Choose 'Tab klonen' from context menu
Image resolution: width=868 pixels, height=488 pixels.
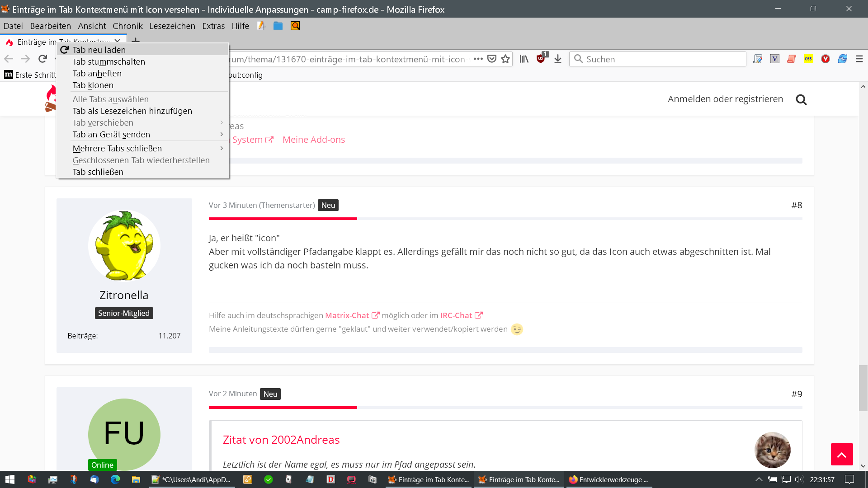point(93,85)
